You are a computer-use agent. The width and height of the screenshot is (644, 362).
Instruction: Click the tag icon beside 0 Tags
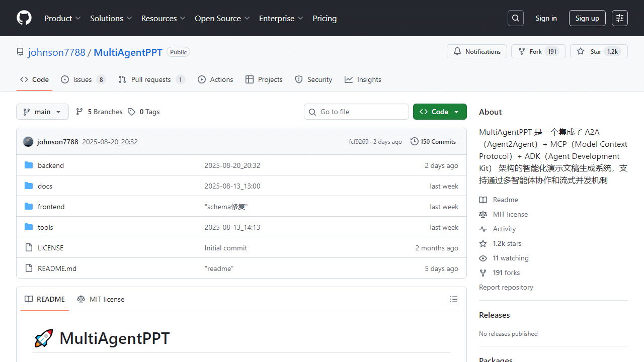131,112
